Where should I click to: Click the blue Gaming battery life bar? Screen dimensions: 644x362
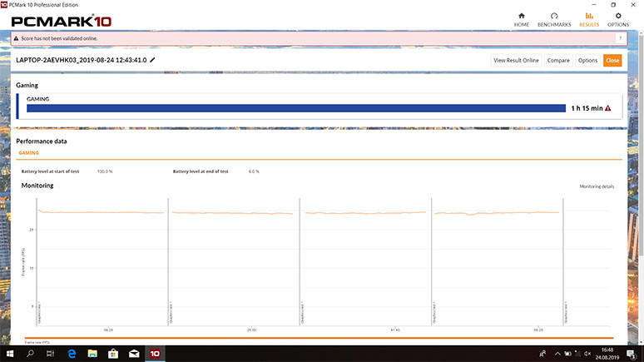pos(296,108)
